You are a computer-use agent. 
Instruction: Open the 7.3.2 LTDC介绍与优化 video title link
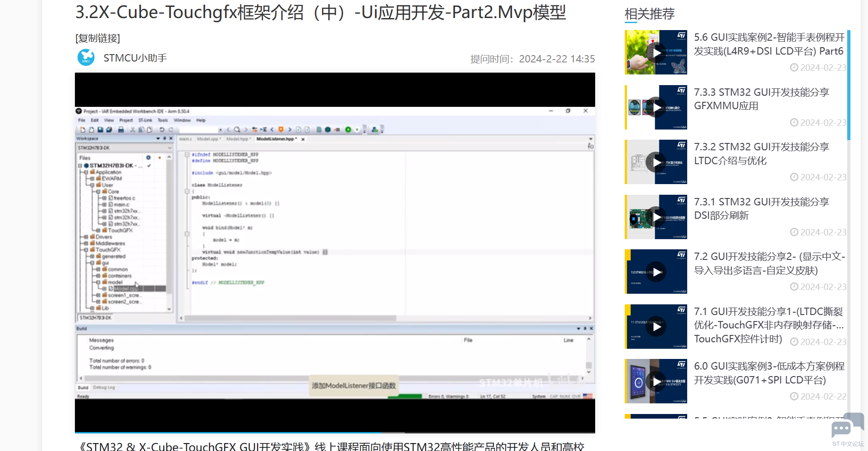762,154
